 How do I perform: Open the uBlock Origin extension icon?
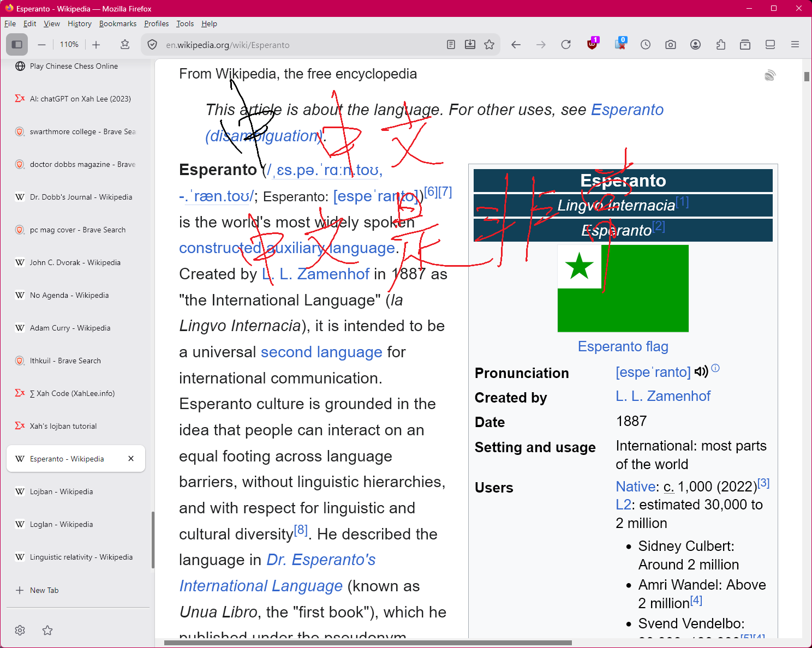point(593,44)
